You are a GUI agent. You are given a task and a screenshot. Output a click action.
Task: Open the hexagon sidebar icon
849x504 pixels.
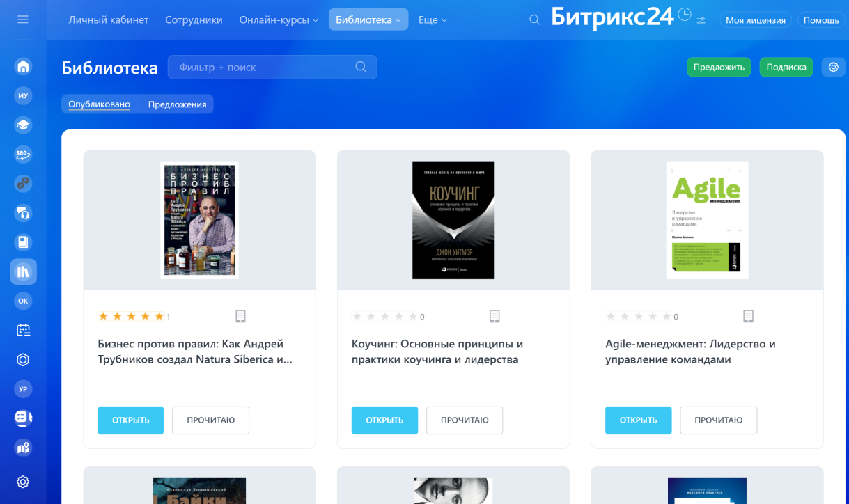point(23,359)
